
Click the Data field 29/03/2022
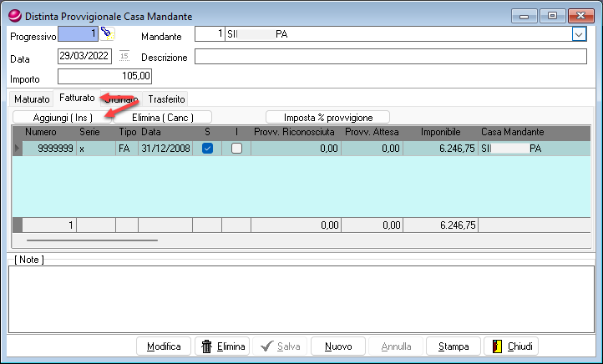[x=84, y=56]
